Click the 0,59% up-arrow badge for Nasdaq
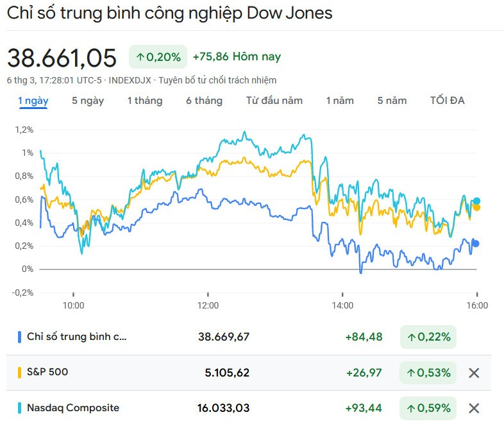The height and width of the screenshot is (424, 504). coord(428,408)
